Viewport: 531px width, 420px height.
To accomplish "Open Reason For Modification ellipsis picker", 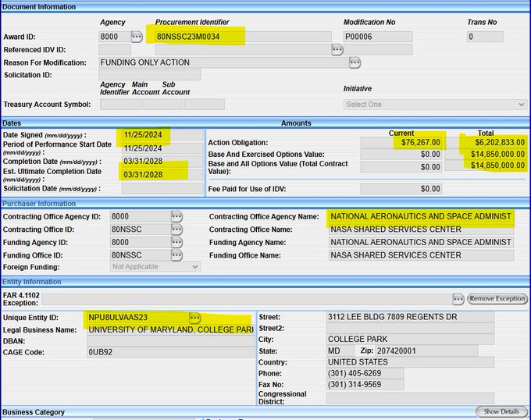I will [355, 62].
